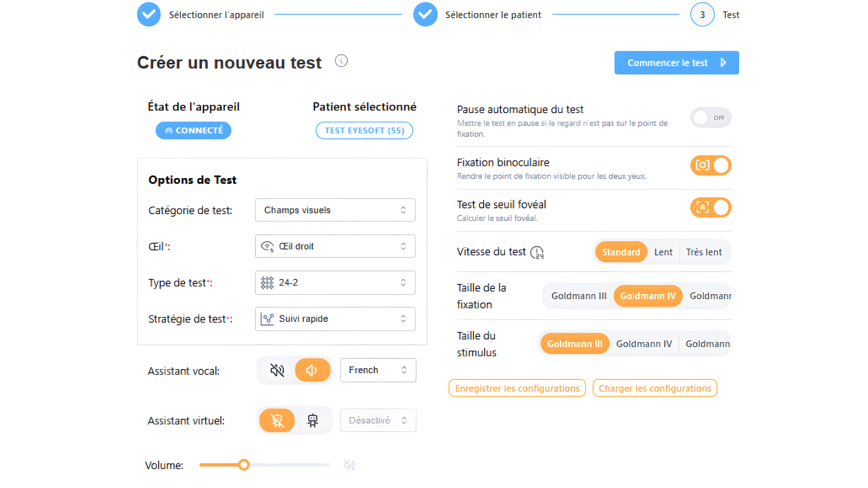
Task: Click the completed Sélectionner l'appareil step checkmark
Action: (x=149, y=14)
